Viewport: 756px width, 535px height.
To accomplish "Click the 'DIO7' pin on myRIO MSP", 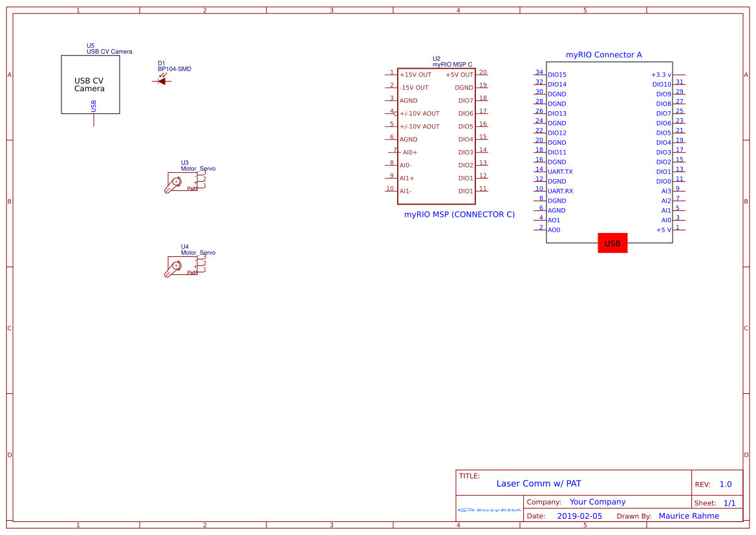I will click(x=466, y=101).
